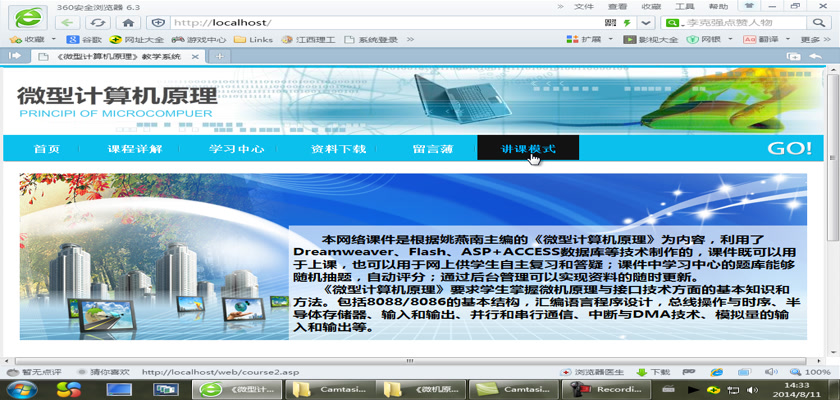
Task: Click the 100% zoom control
Action: 811,372
